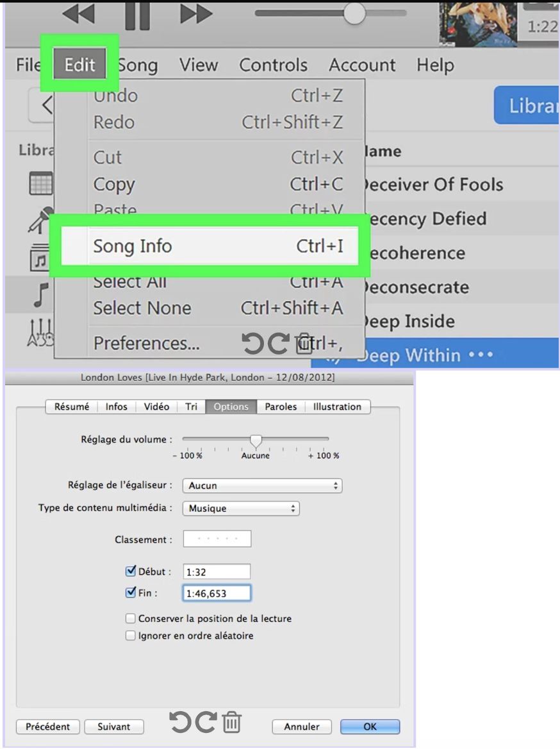Open Genres via the guitar sidebar icon
Screen dimensions: 560x749
tap(41, 333)
